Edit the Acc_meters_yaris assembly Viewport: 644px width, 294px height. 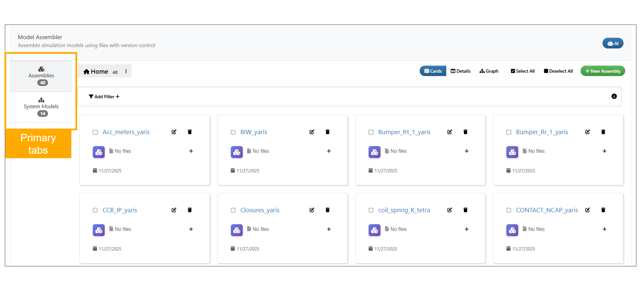coord(174,132)
